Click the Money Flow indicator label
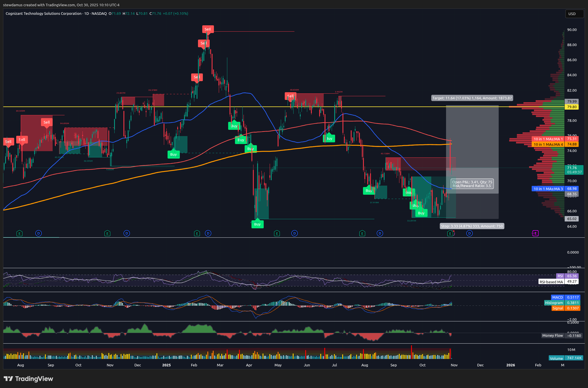Screen dimensions: 588x388 [x=552, y=336]
